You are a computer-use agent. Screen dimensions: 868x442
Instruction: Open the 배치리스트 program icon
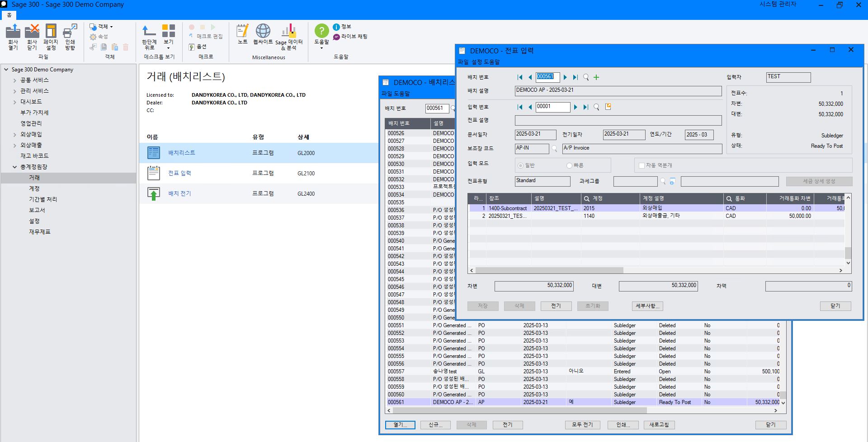pyautogui.click(x=154, y=153)
